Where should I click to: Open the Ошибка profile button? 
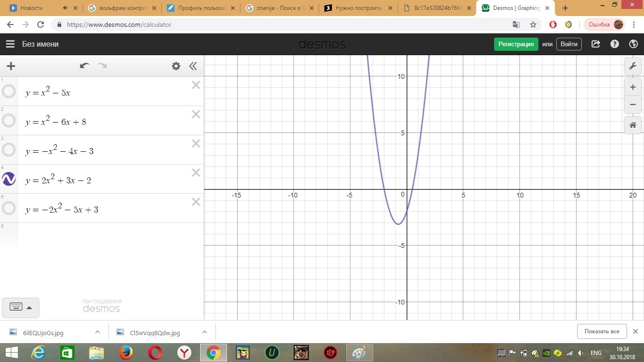(x=604, y=25)
